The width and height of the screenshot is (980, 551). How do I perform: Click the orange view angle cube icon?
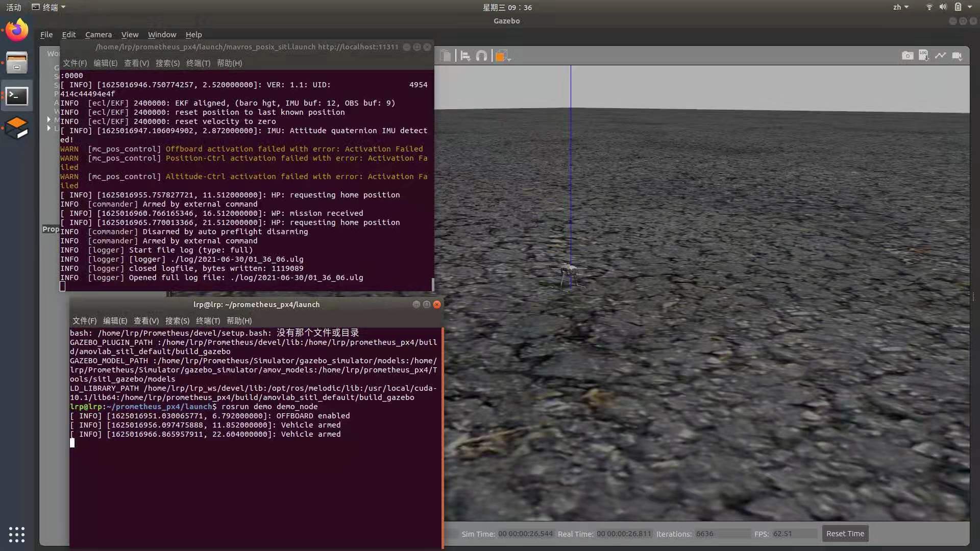click(x=500, y=56)
